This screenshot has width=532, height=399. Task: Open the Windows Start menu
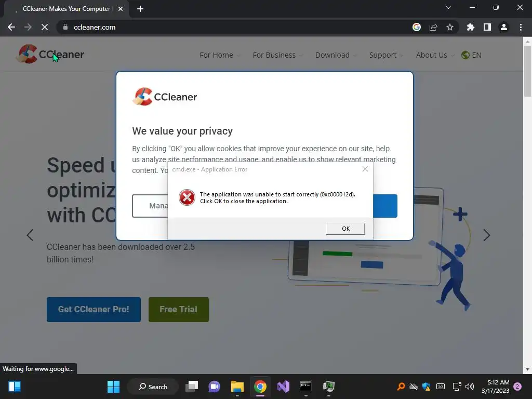pos(113,387)
